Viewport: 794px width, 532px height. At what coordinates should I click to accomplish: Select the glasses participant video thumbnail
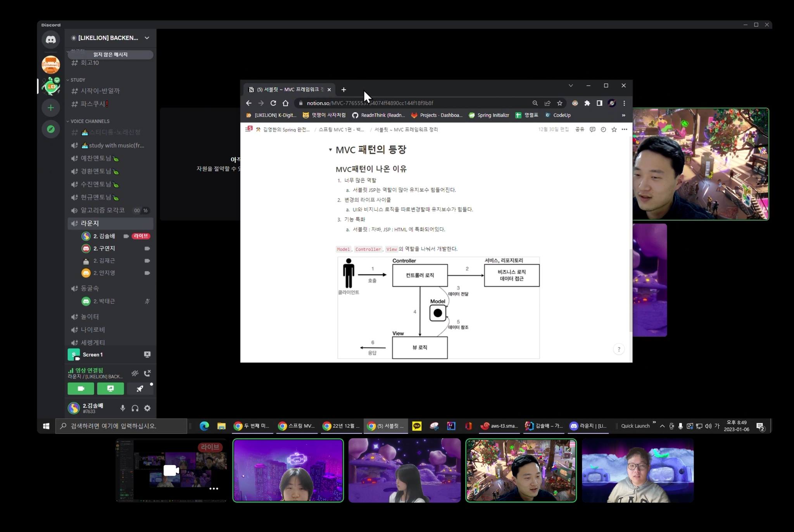click(637, 470)
